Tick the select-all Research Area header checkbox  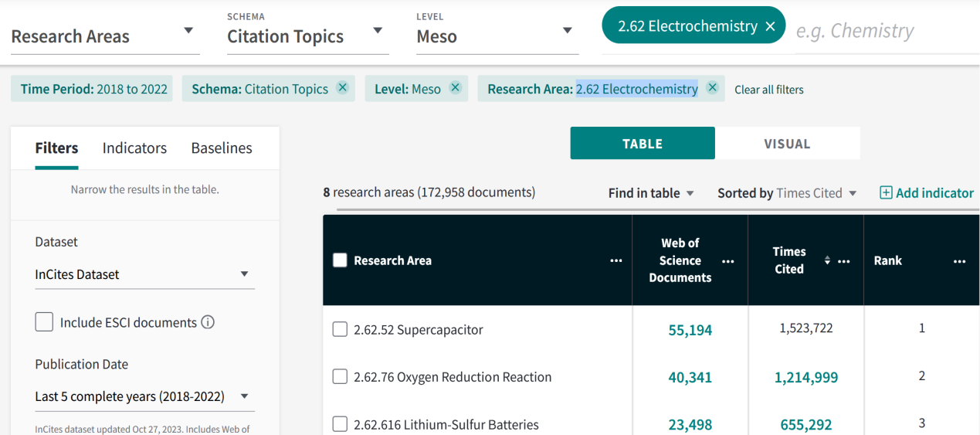(340, 260)
